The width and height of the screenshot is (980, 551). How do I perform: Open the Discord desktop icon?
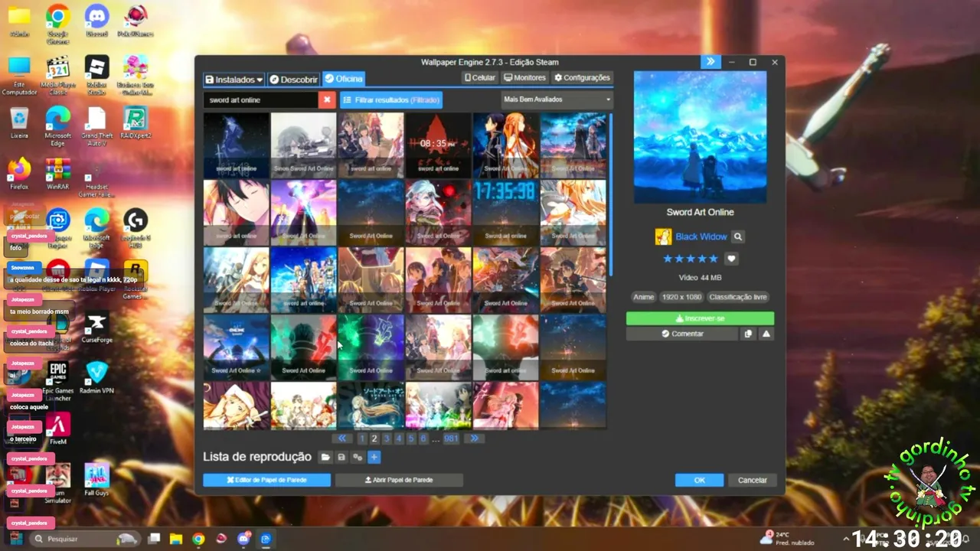click(96, 21)
